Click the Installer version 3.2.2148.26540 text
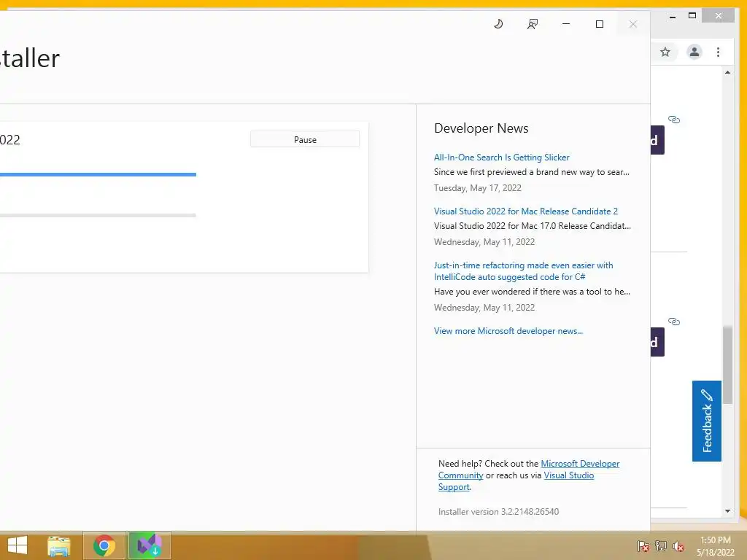Screen dimensions: 747x560 pos(498,511)
